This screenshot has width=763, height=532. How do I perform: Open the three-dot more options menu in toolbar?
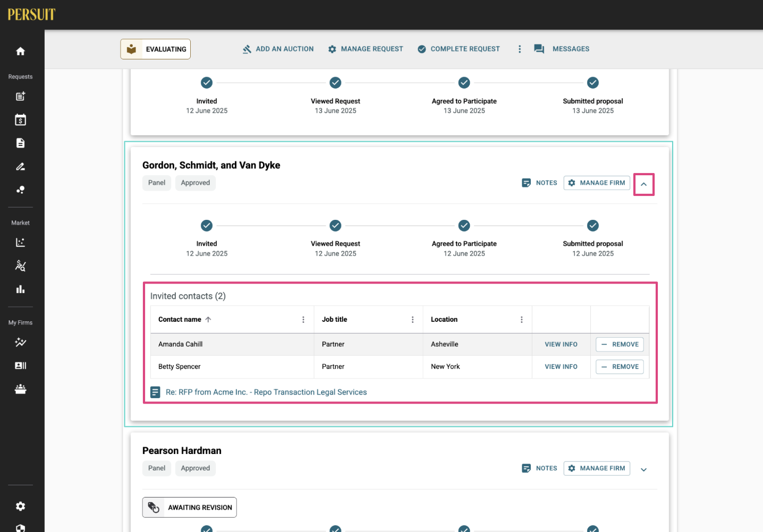coord(520,49)
